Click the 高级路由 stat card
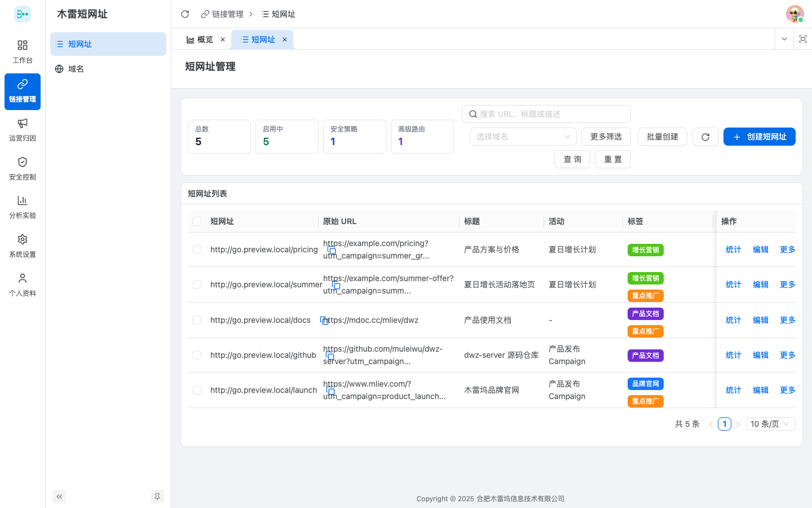This screenshot has height=508, width=812. pyautogui.click(x=422, y=137)
